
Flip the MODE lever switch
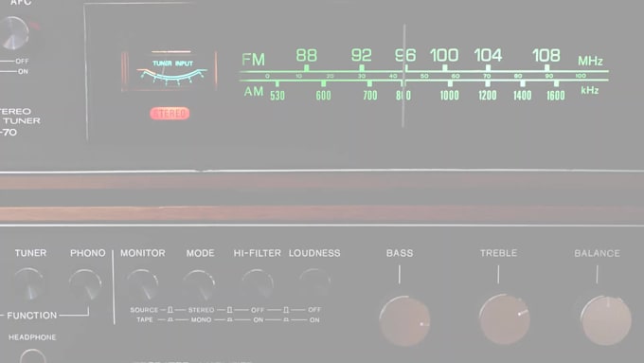click(199, 285)
